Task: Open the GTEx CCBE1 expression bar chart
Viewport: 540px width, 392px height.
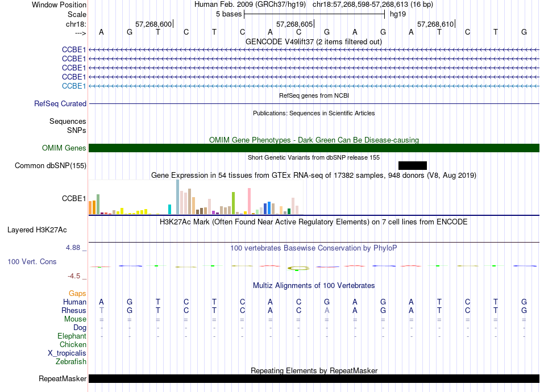Action: tap(196, 197)
